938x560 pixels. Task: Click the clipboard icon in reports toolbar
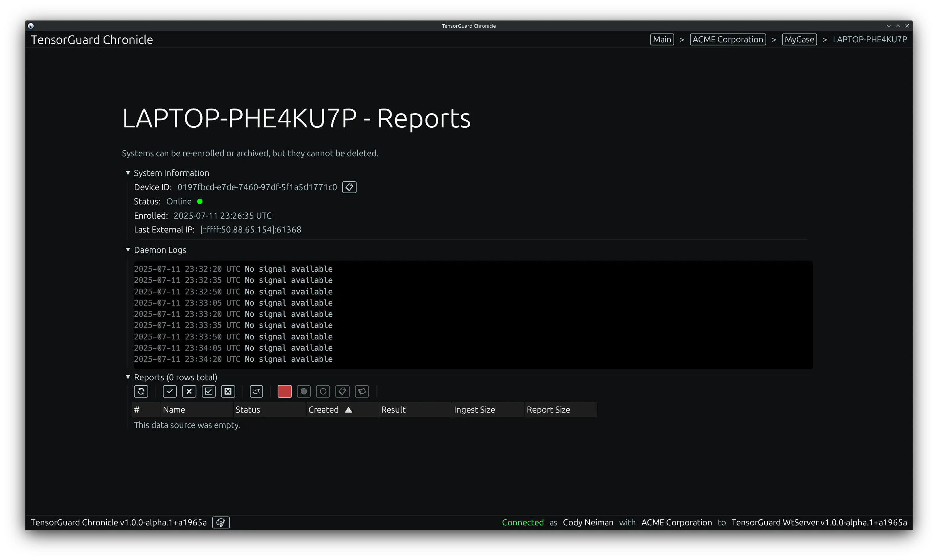tap(342, 391)
